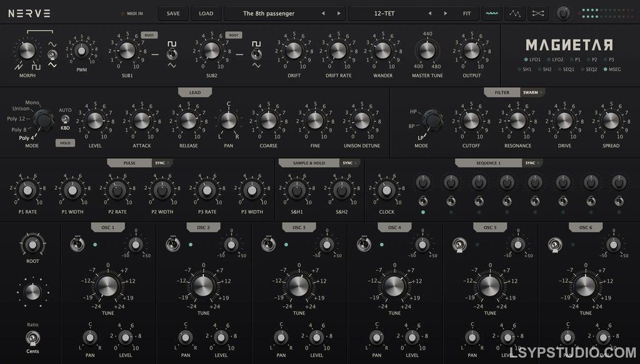The width and height of the screenshot is (640, 364).
Task: Open the preset list 'The 8th passenger'
Action: click(x=269, y=14)
